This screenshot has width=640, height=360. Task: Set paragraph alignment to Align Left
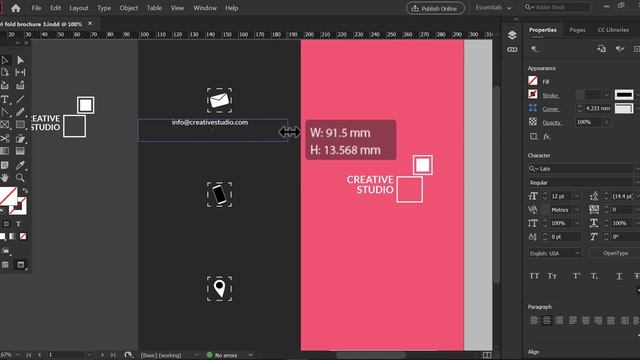(534, 320)
